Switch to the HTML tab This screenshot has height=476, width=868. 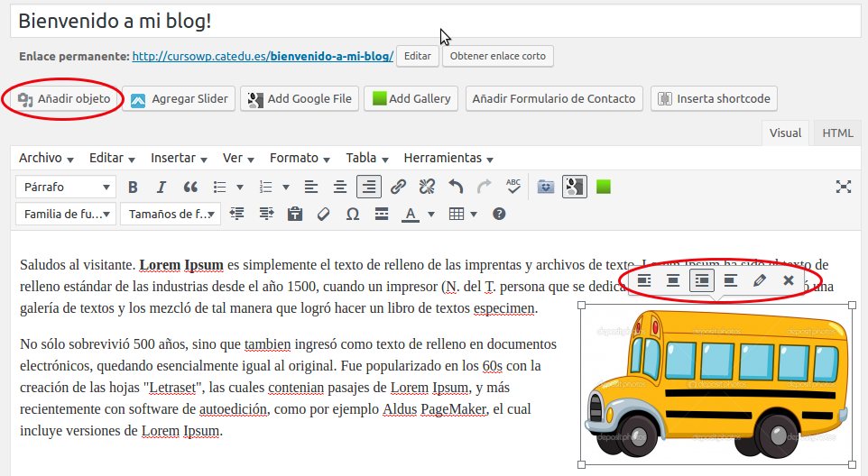(x=837, y=133)
